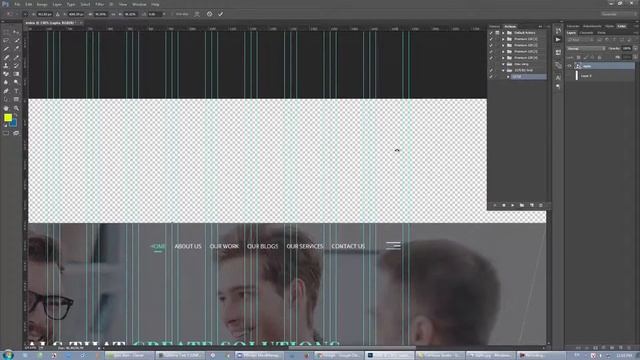Select the Blur tool
The image size is (640, 360).
tap(6, 82)
